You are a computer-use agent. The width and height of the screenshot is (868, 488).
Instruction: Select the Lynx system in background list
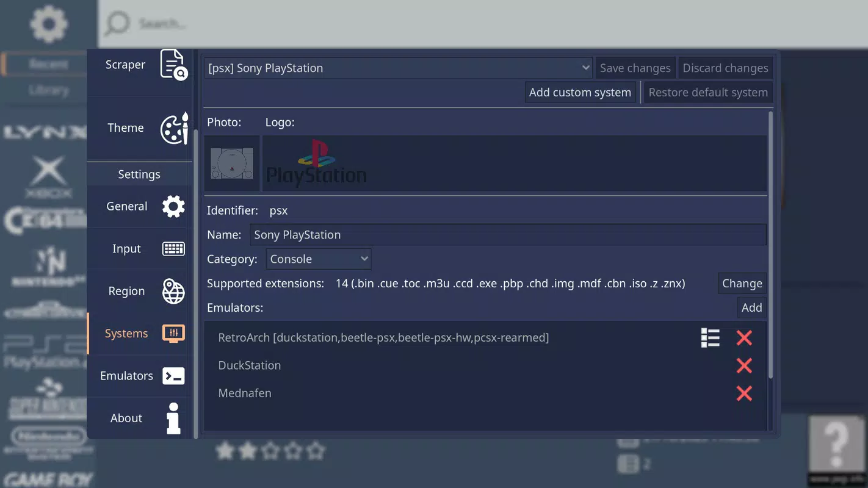[45, 132]
